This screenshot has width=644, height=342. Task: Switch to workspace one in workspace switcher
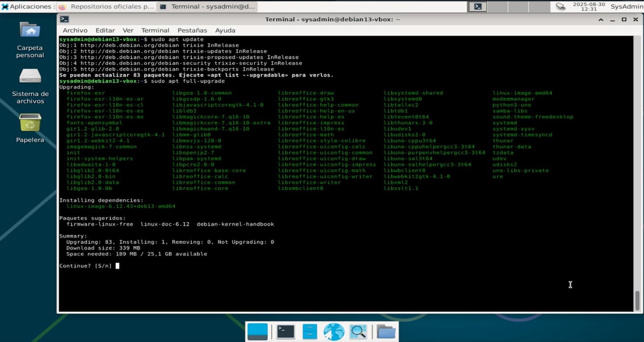click(478, 7)
